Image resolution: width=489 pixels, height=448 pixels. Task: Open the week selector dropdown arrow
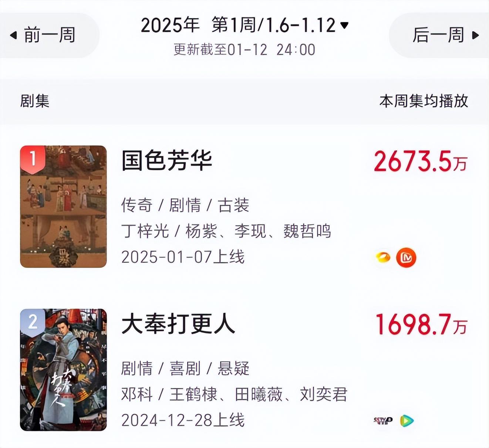pos(344,25)
